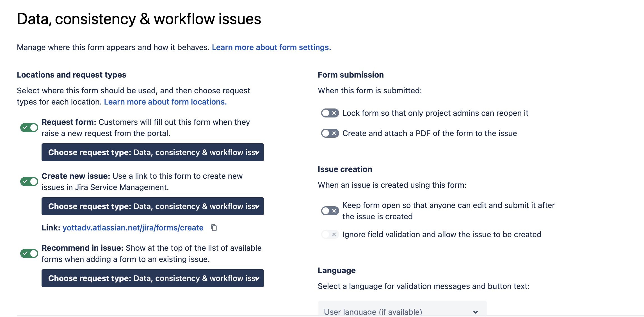Click the copy icon next to the form link

tap(214, 228)
